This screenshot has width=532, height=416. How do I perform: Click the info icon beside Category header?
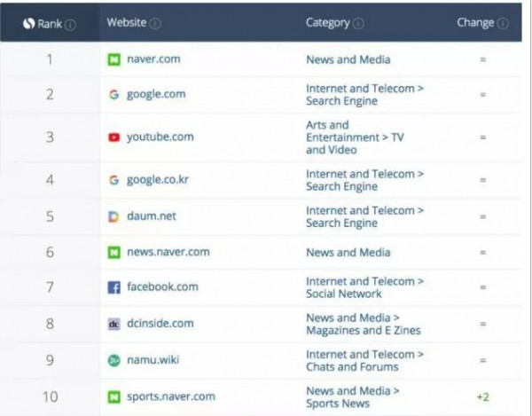coord(358,23)
